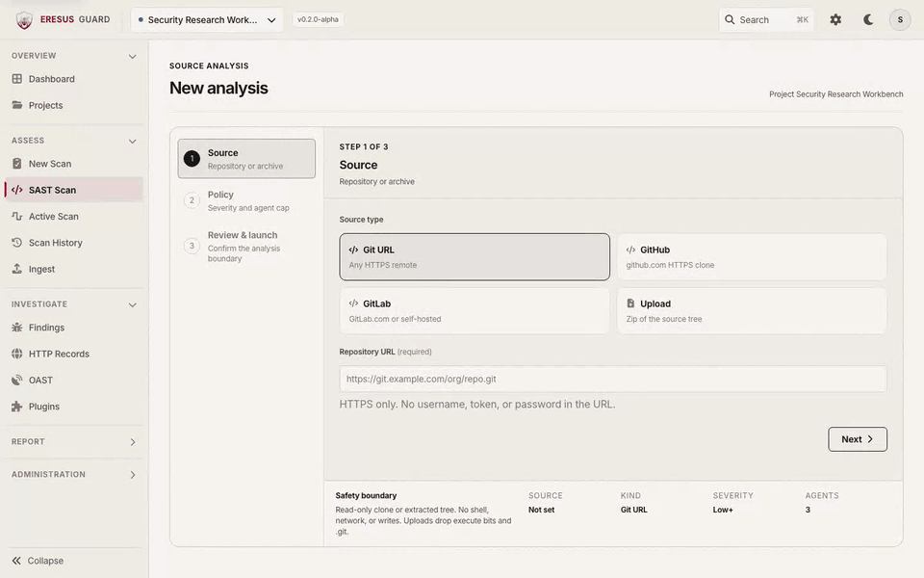Click the 'Project Security Research Workbench' text
Screen dimensions: 924x578
point(835,93)
